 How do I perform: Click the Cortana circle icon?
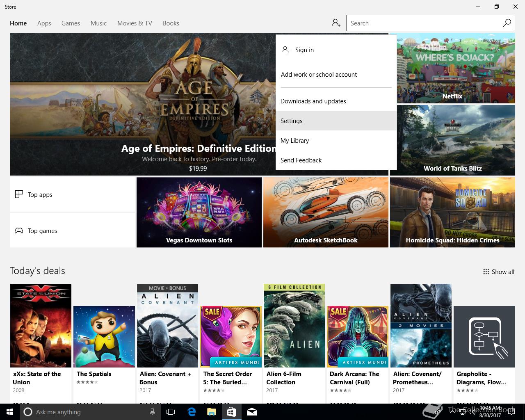click(28, 412)
